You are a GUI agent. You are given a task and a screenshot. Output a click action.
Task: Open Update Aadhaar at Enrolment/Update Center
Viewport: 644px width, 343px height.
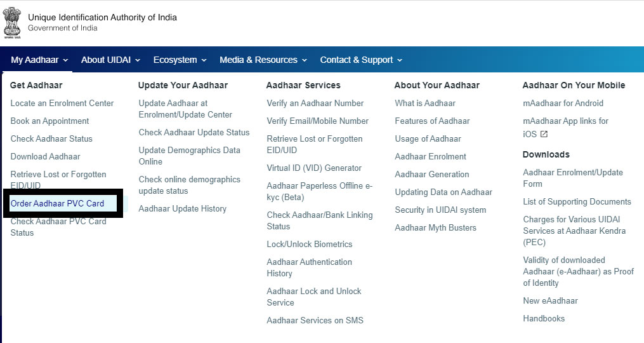coord(185,109)
